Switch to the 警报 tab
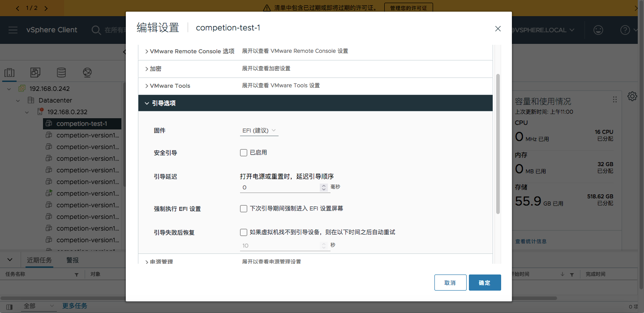 (73, 260)
